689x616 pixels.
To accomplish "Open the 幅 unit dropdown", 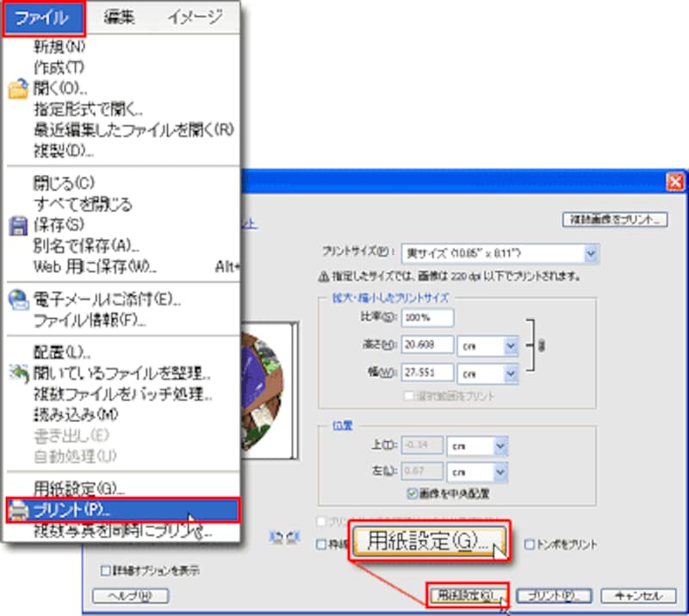I will [510, 374].
